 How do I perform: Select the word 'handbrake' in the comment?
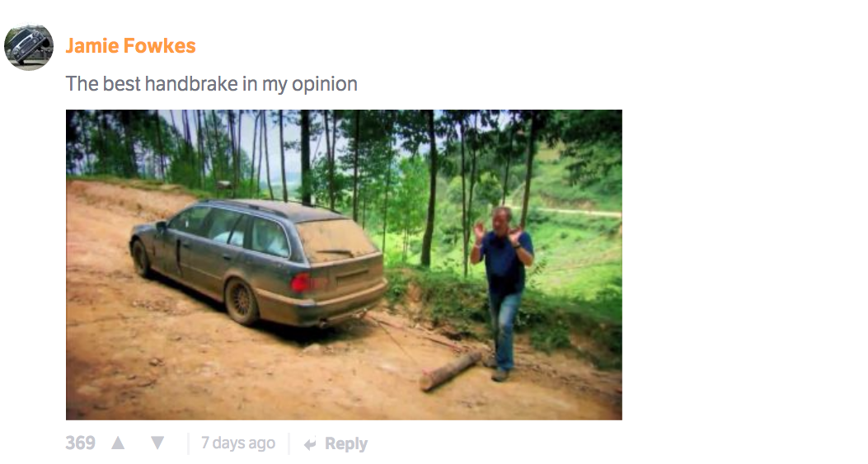pos(191,83)
